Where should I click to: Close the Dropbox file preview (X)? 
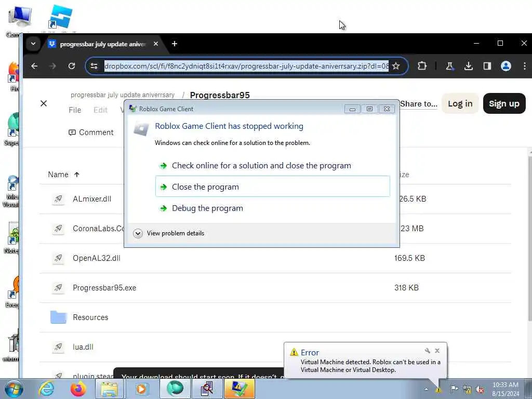[44, 103]
